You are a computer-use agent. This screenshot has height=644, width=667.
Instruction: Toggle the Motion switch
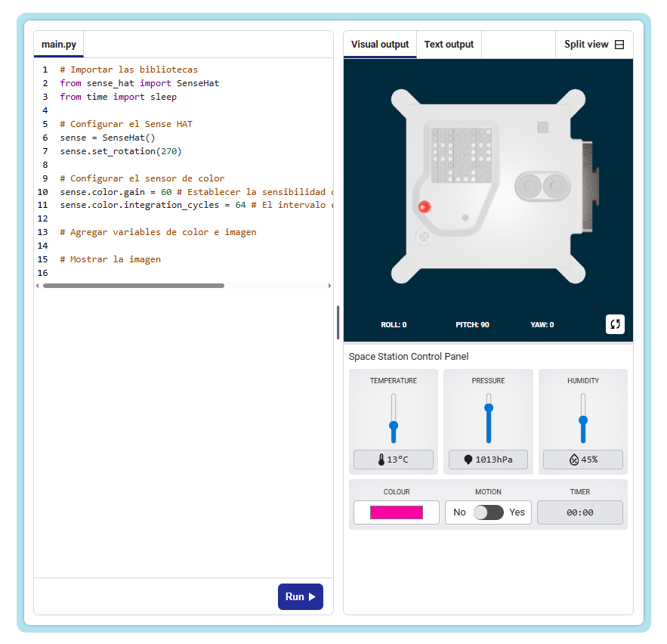[x=488, y=512]
